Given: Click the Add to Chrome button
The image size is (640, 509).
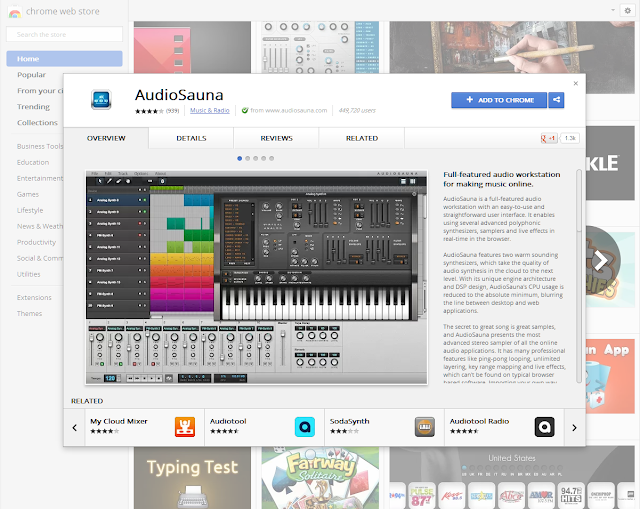Looking at the screenshot, I should click(x=499, y=100).
